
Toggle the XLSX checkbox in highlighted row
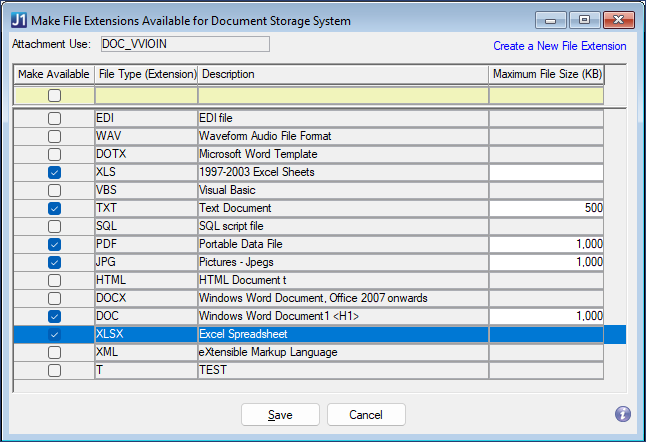(54, 334)
